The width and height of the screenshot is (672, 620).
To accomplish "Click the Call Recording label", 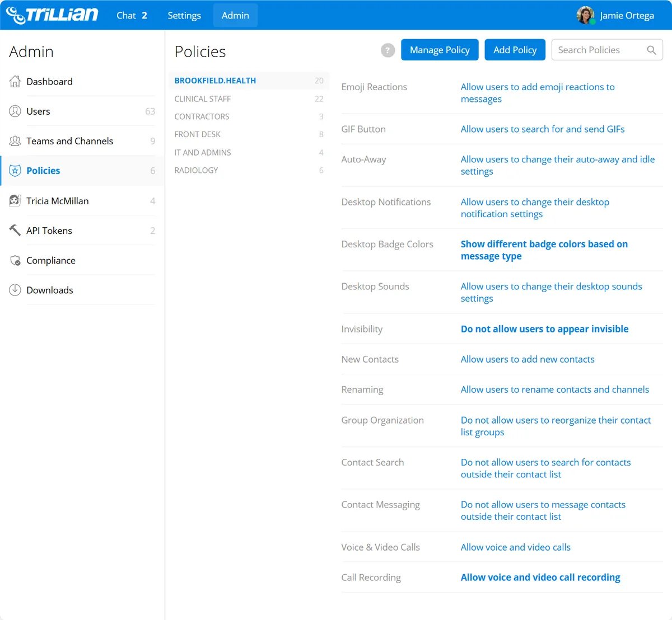I will pos(371,577).
